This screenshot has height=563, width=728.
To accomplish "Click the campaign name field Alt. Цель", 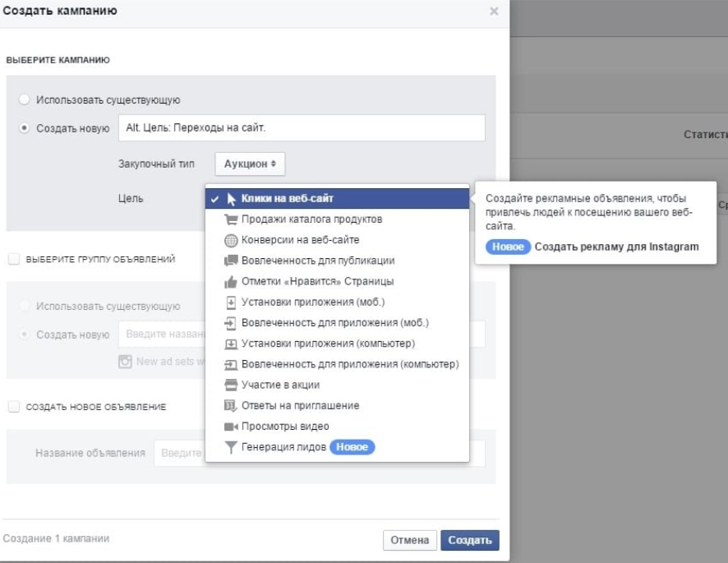I will (302, 127).
